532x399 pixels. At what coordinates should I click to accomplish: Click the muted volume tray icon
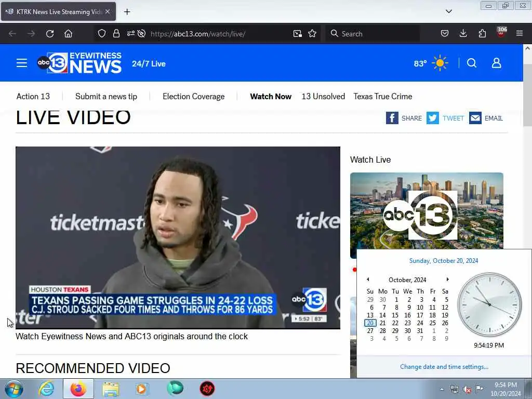pyautogui.click(x=467, y=389)
